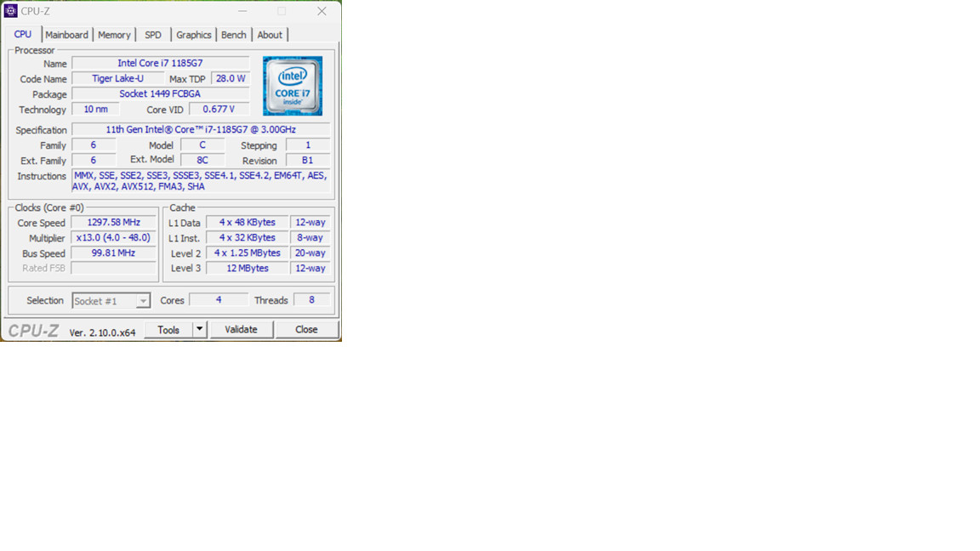Click the Instructions list box
The image size is (980, 551).
point(201,181)
